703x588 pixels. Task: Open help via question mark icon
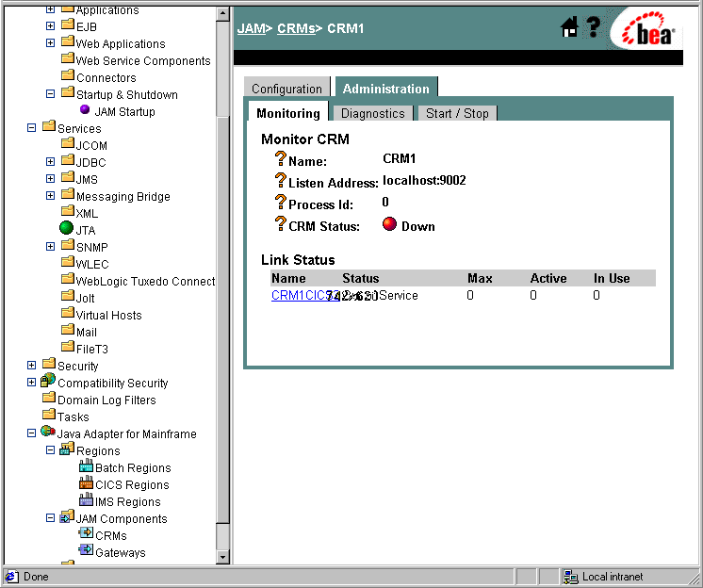(593, 28)
